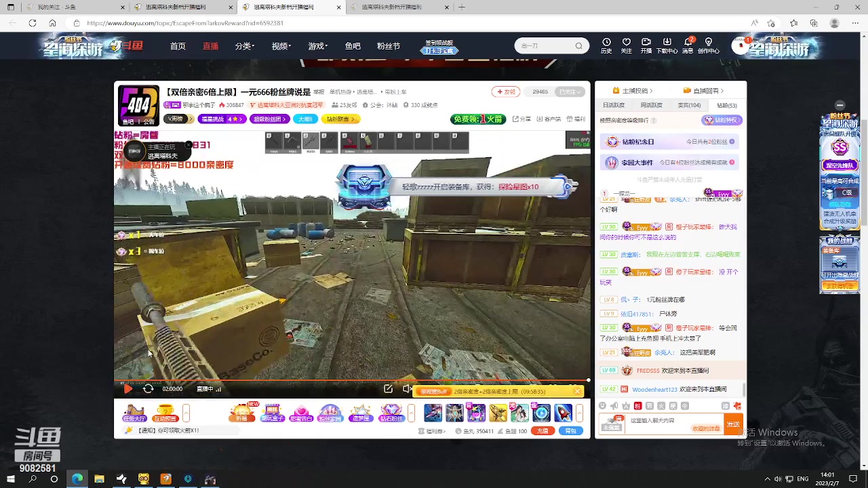Open 粉丝家园 activity icon
The image size is (868, 488).
[331, 413]
